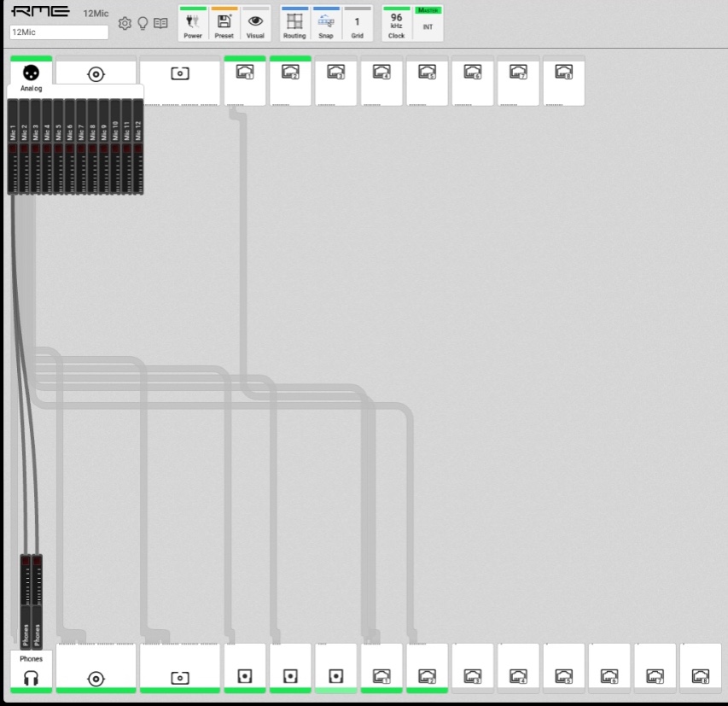Screen dimensions: 728x706
Task: Click network input stream 8 icon
Action: (563, 73)
